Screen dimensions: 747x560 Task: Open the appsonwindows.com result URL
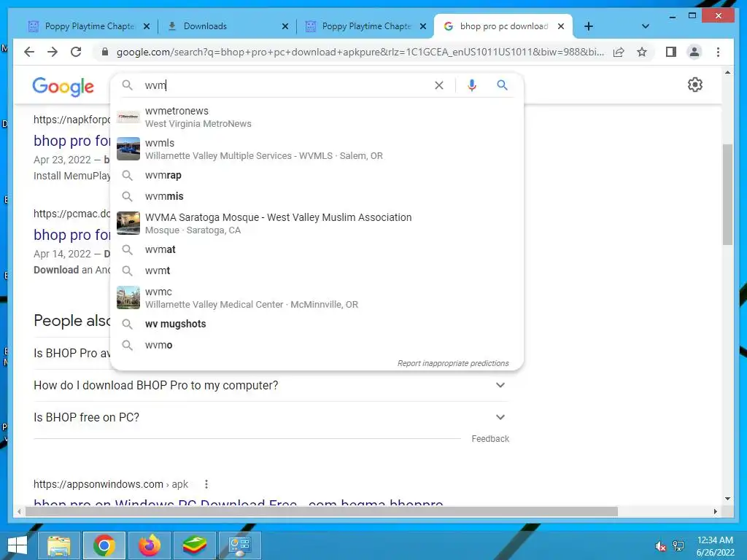(111, 484)
